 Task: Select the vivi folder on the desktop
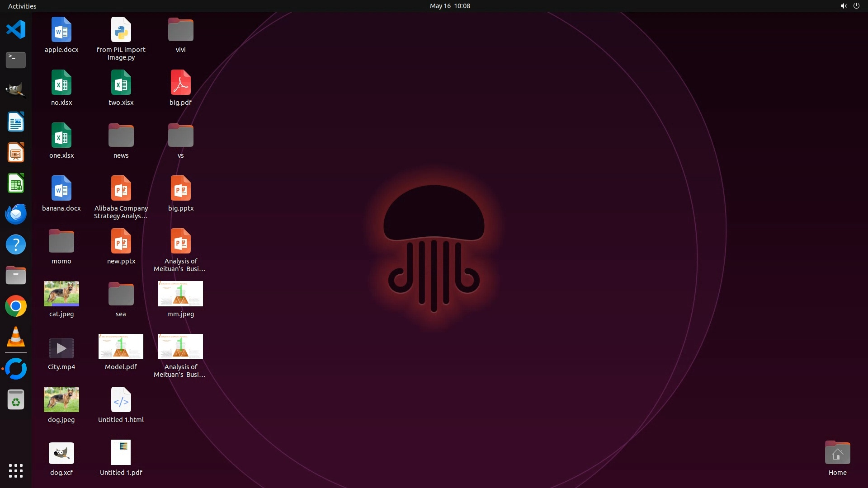coord(180,30)
